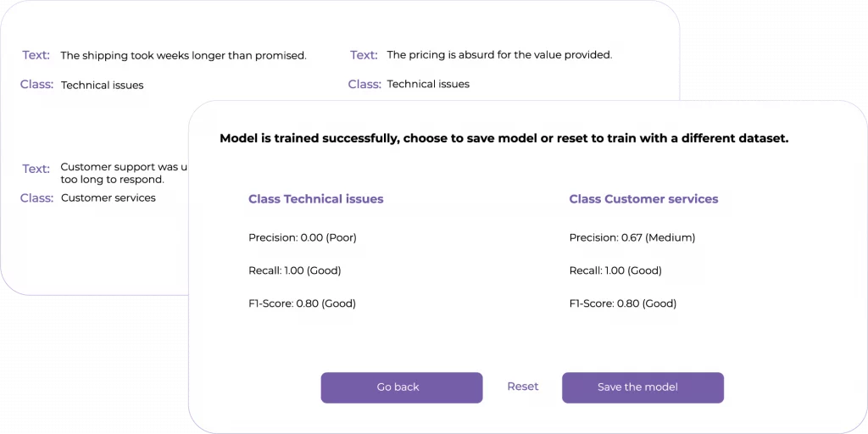The width and height of the screenshot is (868, 434).
Task: Click the Reset link
Action: click(x=522, y=387)
